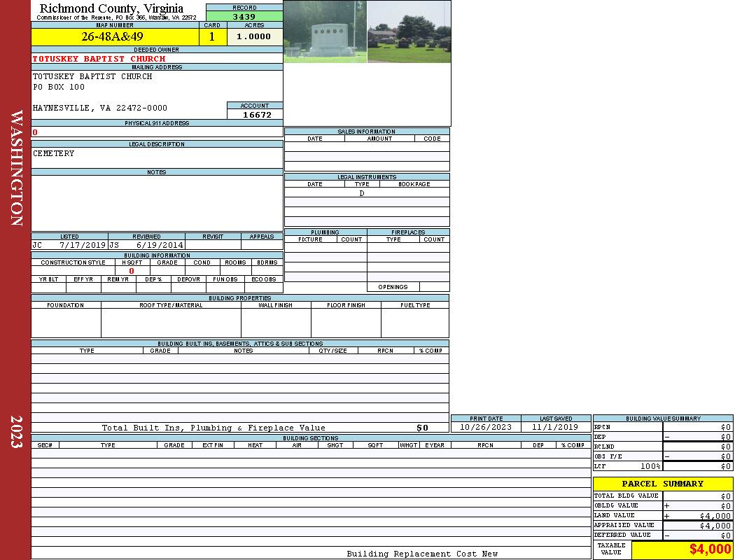The width and height of the screenshot is (735, 560).
Task: Click the Acres value 1.0000
Action: pyautogui.click(x=253, y=37)
